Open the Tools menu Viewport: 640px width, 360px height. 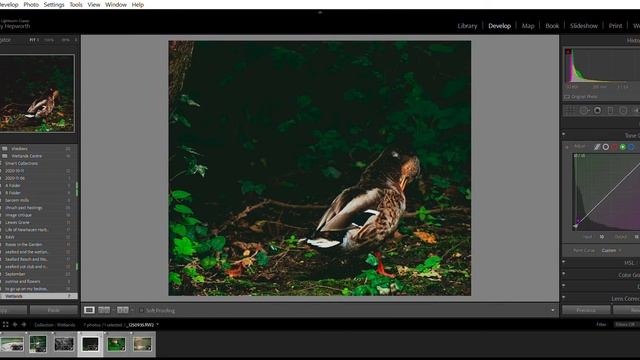point(76,4)
